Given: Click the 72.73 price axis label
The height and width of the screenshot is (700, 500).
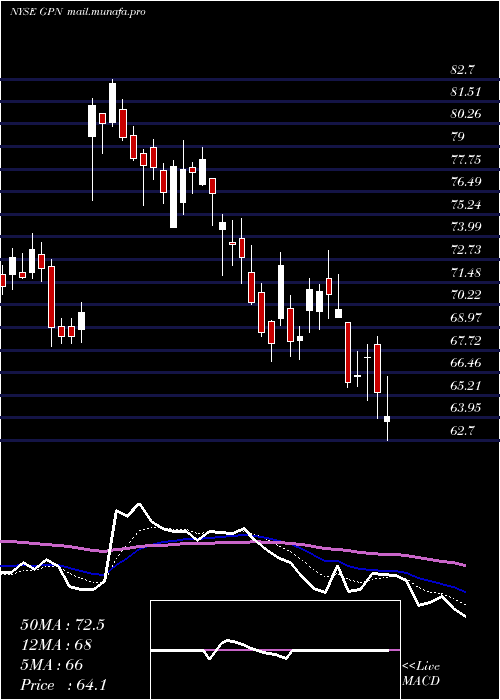Looking at the screenshot, I should (x=466, y=250).
